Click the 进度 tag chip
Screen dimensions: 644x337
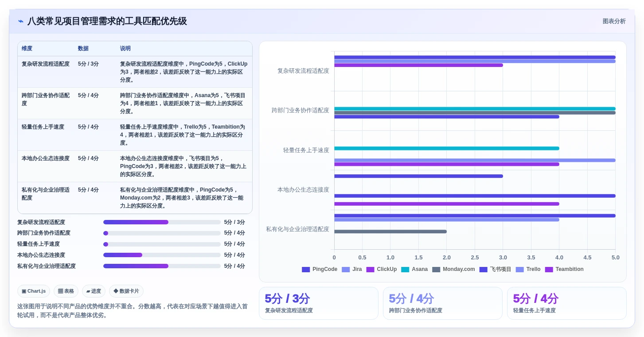pyautogui.click(x=94, y=291)
